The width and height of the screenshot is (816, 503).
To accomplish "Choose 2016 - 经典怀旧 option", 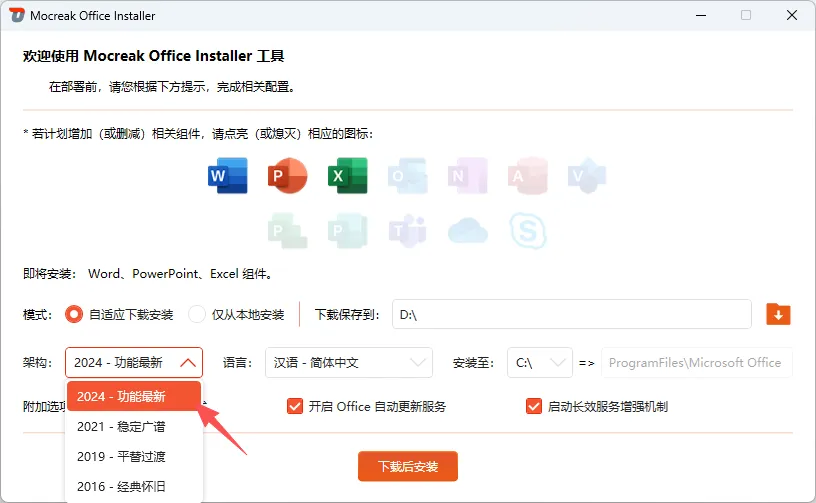I will [134, 486].
